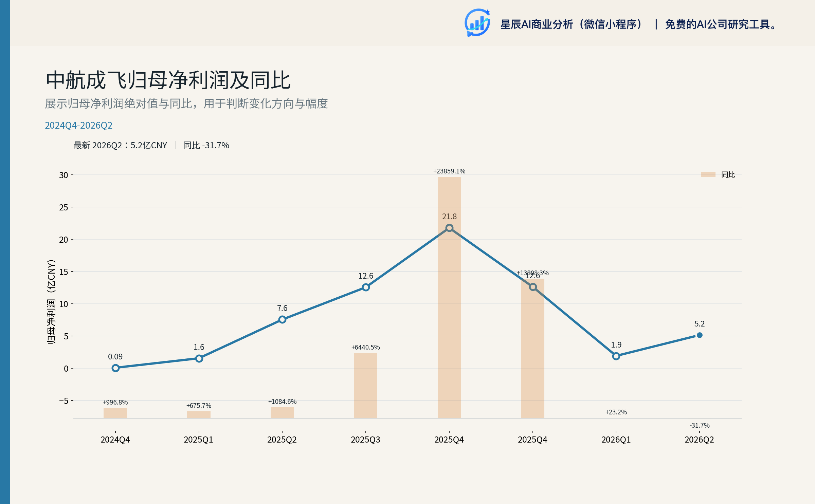Click the y-axis tick label 10
The height and width of the screenshot is (504, 815).
pos(64,304)
